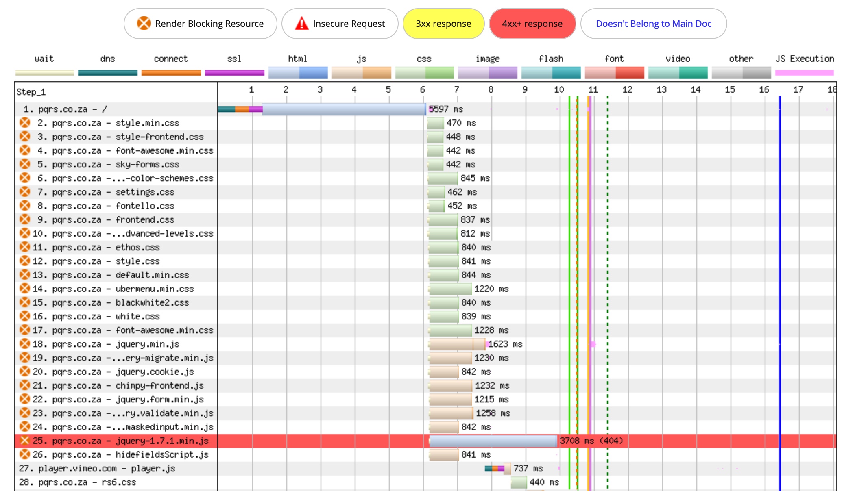Click the render-blocking icon next to fontello.css
The width and height of the screenshot is (868, 491).
(25, 206)
